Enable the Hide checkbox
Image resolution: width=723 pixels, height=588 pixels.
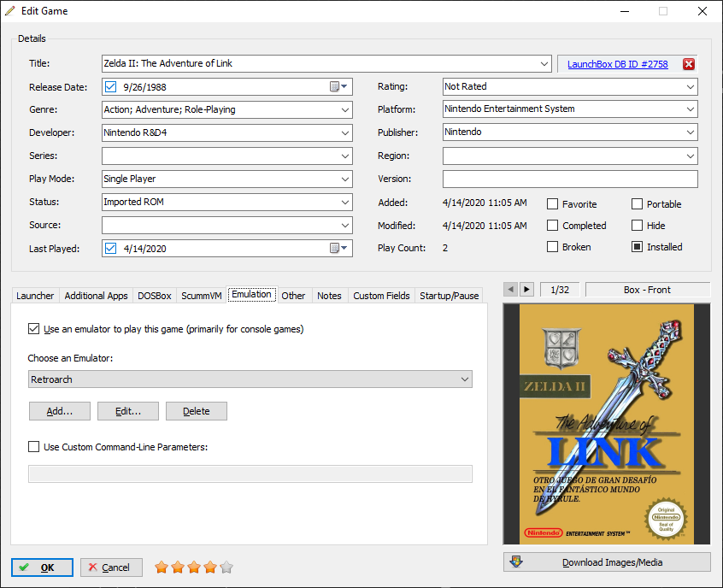click(x=637, y=225)
